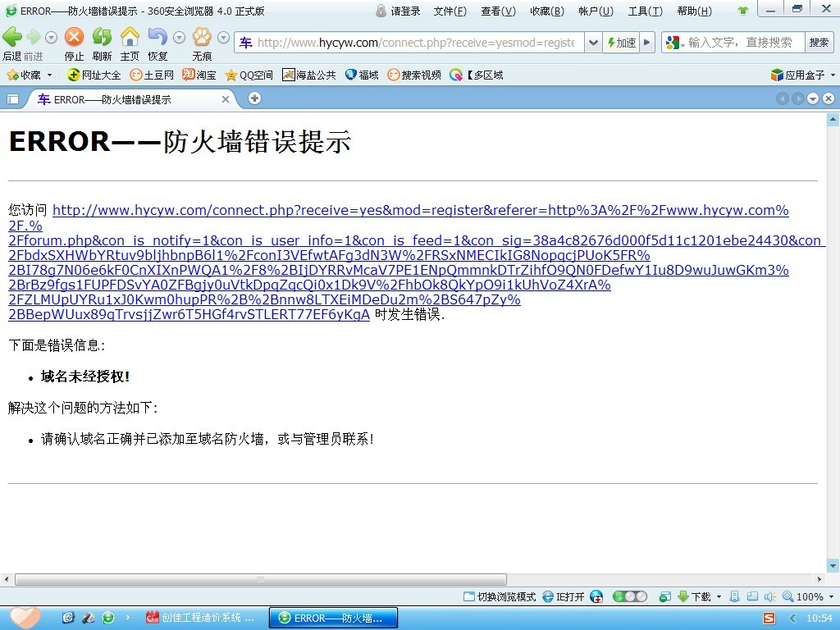The width and height of the screenshot is (840, 630).
Task: Open the 帐户(U) menu
Action: pyautogui.click(x=596, y=11)
